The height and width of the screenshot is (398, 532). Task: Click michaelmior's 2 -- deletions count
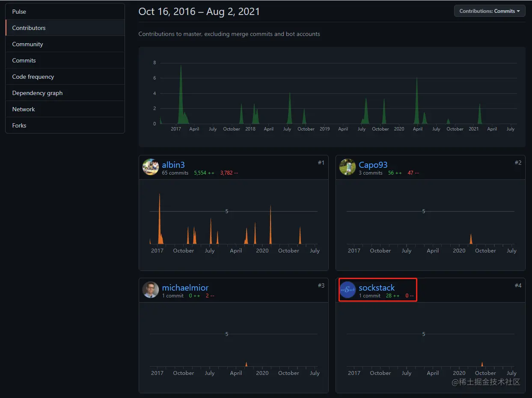pyautogui.click(x=210, y=296)
